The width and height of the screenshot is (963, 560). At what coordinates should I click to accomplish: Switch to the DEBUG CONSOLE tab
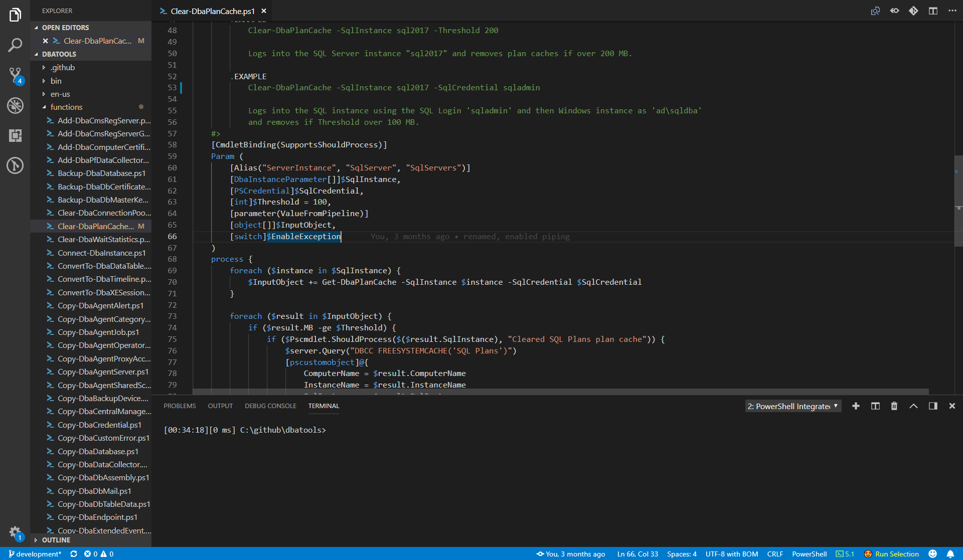pyautogui.click(x=270, y=406)
